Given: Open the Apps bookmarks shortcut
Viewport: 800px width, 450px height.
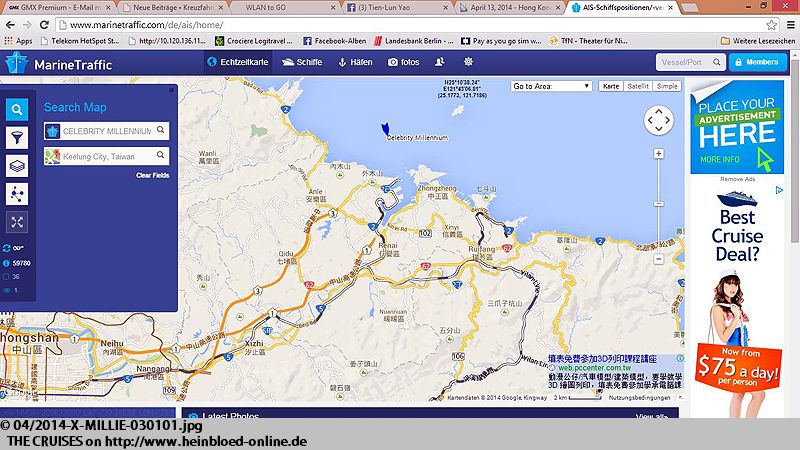Looking at the screenshot, I should tap(18, 41).
